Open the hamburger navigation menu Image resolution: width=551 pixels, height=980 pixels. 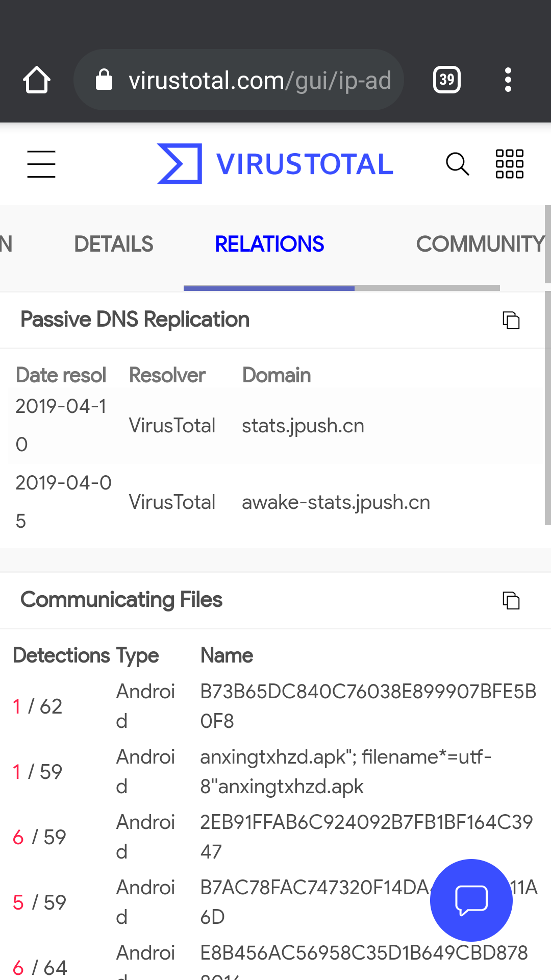coord(41,164)
